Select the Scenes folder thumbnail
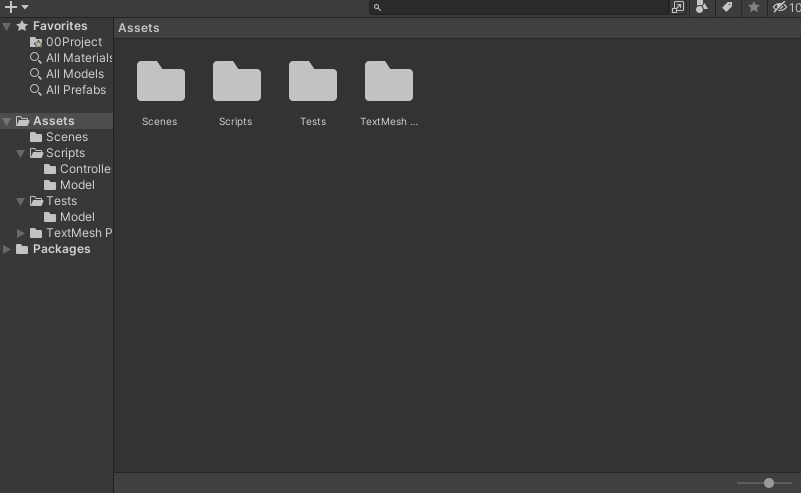 point(161,81)
